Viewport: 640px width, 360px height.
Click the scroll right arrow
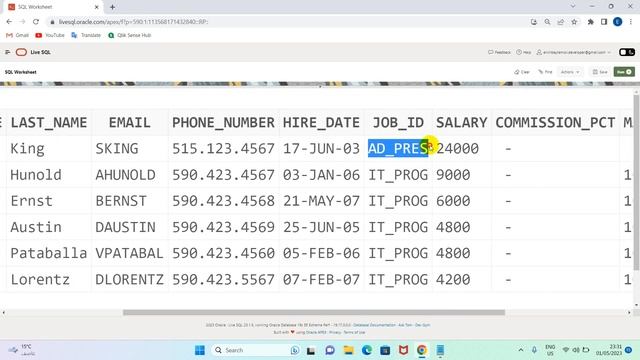[629, 313]
